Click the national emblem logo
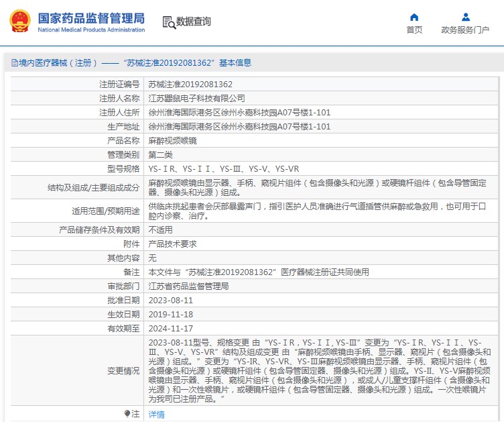The height and width of the screenshot is (422, 504). tap(19, 21)
